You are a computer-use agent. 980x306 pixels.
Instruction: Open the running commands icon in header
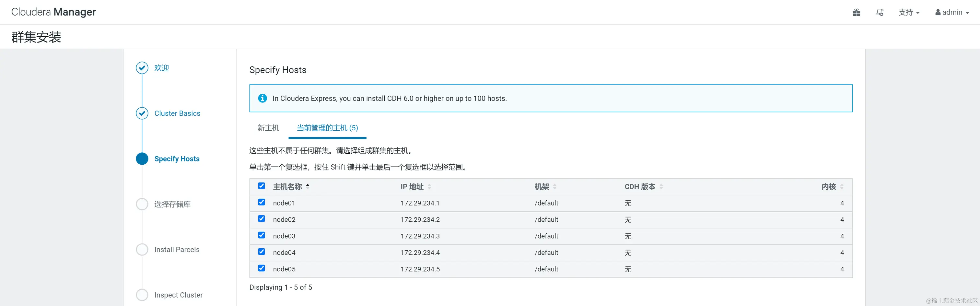click(x=880, y=12)
